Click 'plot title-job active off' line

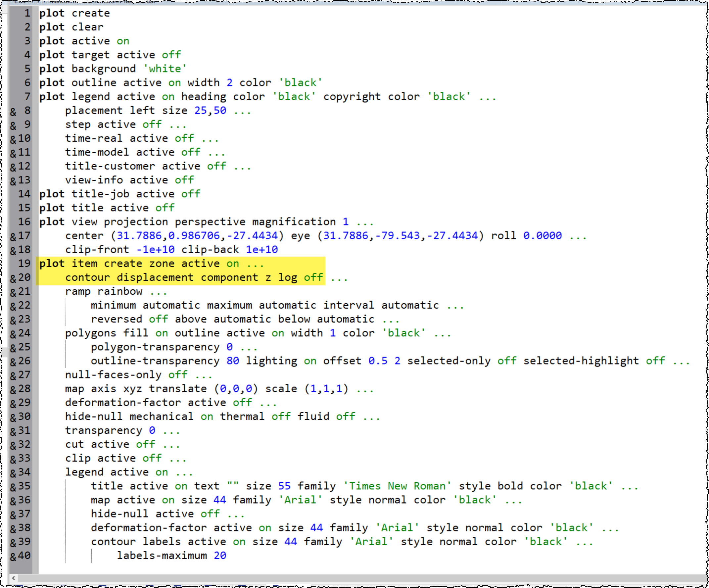(x=120, y=194)
